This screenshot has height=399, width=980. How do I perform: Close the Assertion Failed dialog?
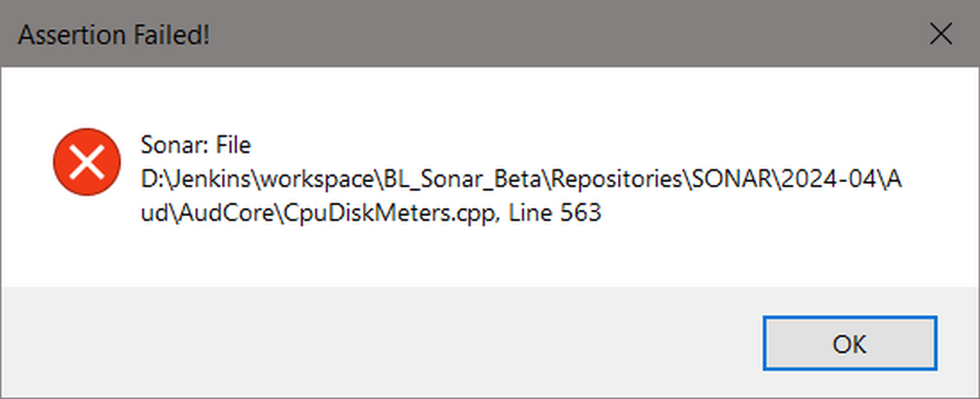coord(940,35)
